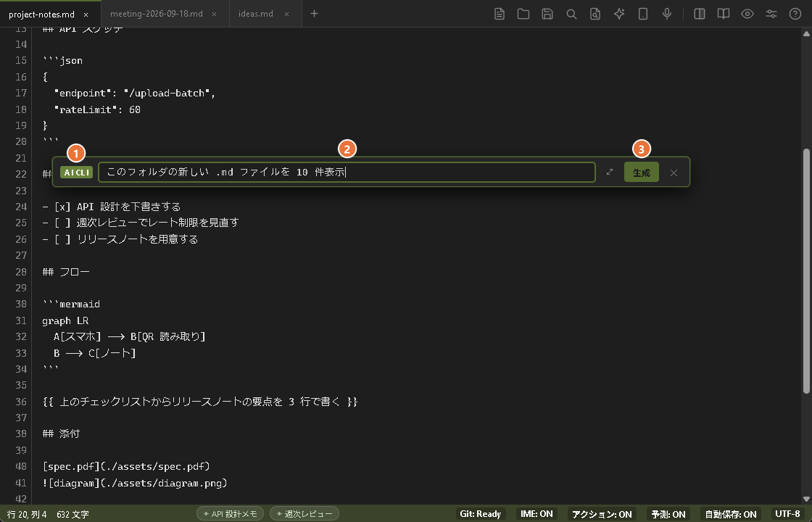Start voice input with microphone icon
Screen dimensions: 812x522
click(667, 14)
